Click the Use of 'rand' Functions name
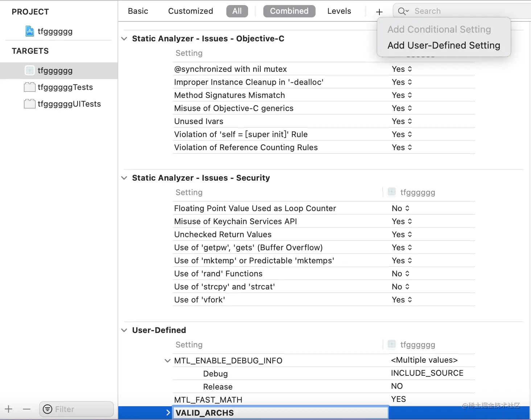Screen dimensions: 531x420 [218, 273]
